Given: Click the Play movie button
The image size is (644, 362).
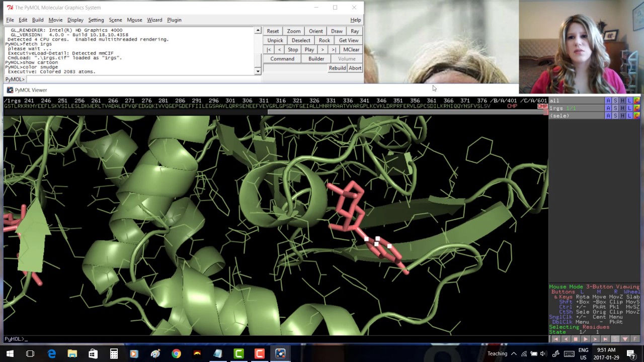Looking at the screenshot, I should coord(309,50).
